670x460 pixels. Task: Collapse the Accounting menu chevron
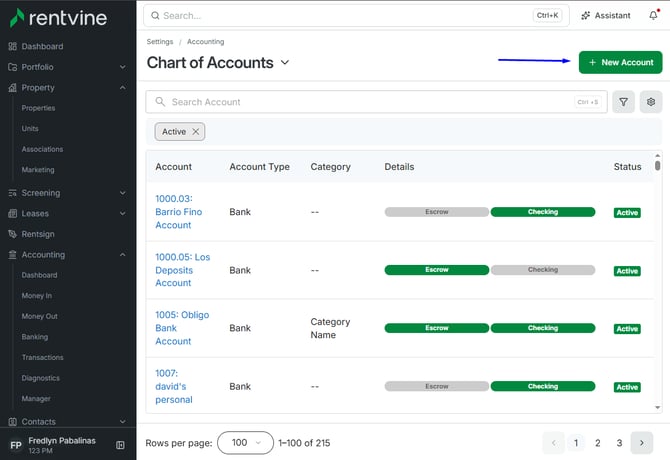click(123, 255)
